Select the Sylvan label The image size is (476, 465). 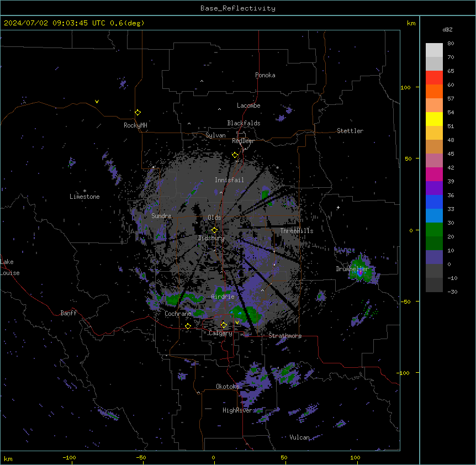pyautogui.click(x=215, y=135)
